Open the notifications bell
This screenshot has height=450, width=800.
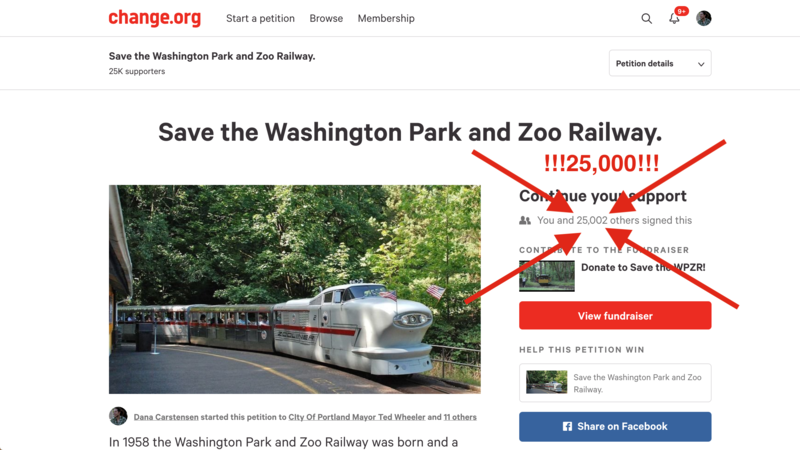[x=674, y=19]
